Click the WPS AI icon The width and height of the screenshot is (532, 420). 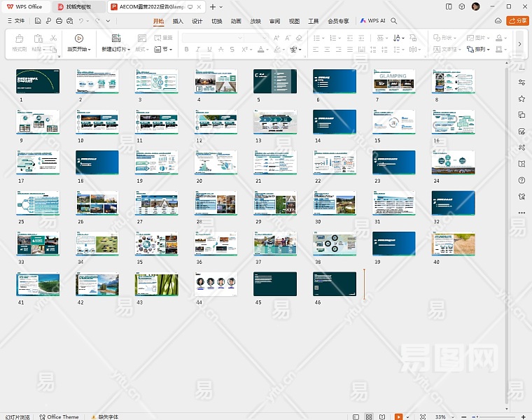click(363, 21)
